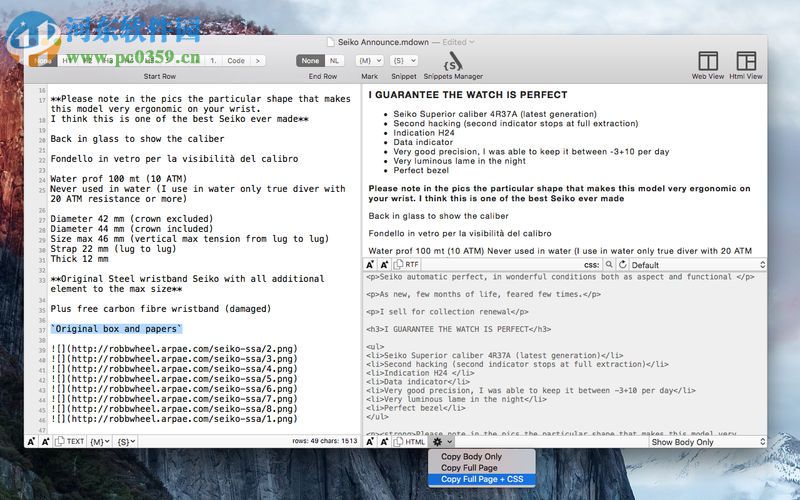Open the {M} dropdown in editor bottom bar
The height and width of the screenshot is (500, 800).
[100, 442]
